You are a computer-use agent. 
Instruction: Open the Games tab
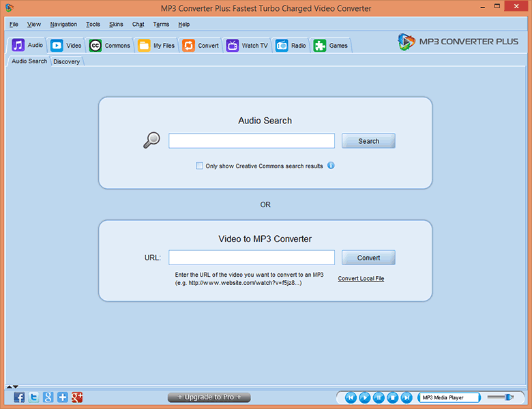click(x=331, y=46)
